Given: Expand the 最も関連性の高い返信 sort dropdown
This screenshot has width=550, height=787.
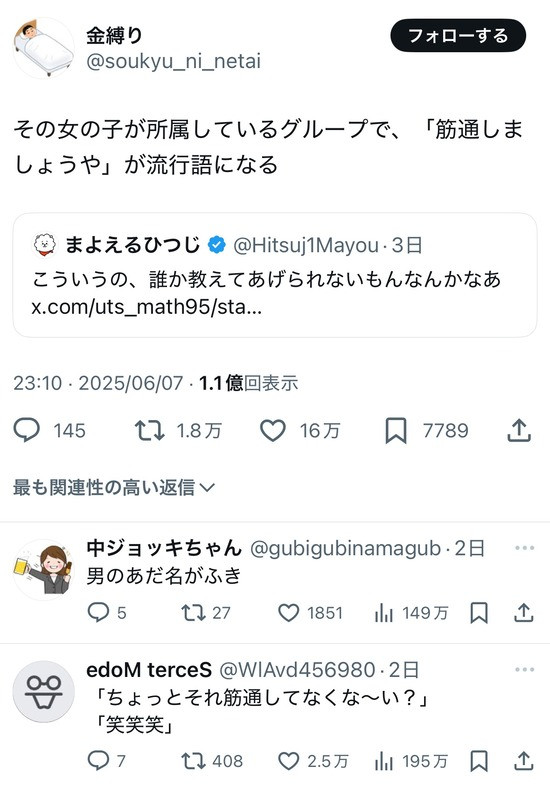Looking at the screenshot, I should pos(114,487).
